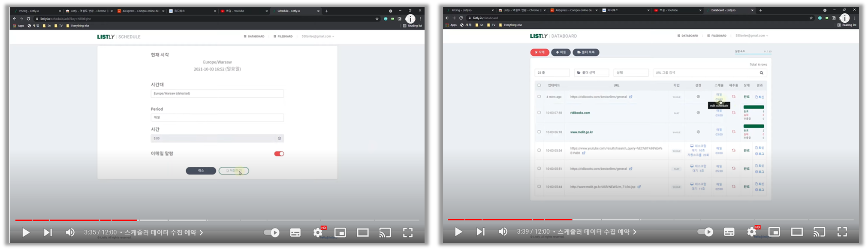Switch to the Schedule - Listly.io browser tab

(295, 11)
